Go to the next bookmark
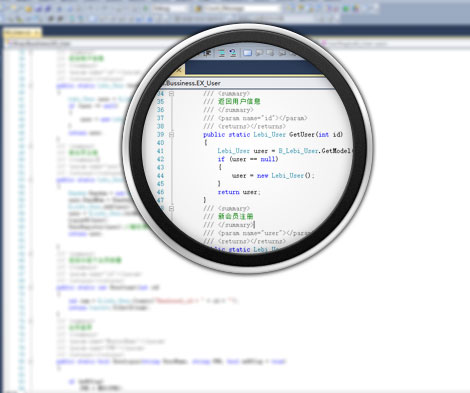Viewport: 470px width, 393px height. click(x=270, y=53)
